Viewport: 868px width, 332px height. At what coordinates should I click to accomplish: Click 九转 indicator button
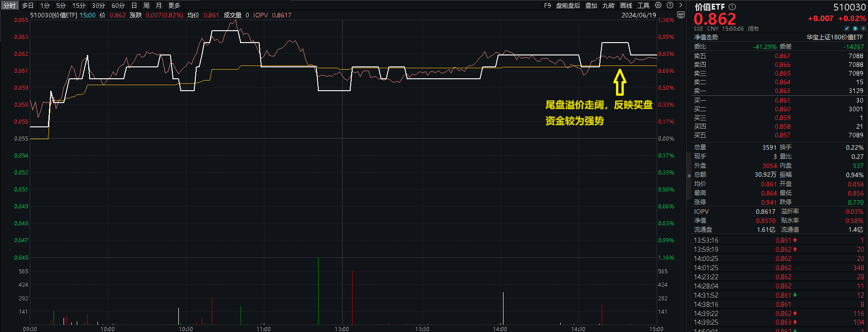[608, 5]
